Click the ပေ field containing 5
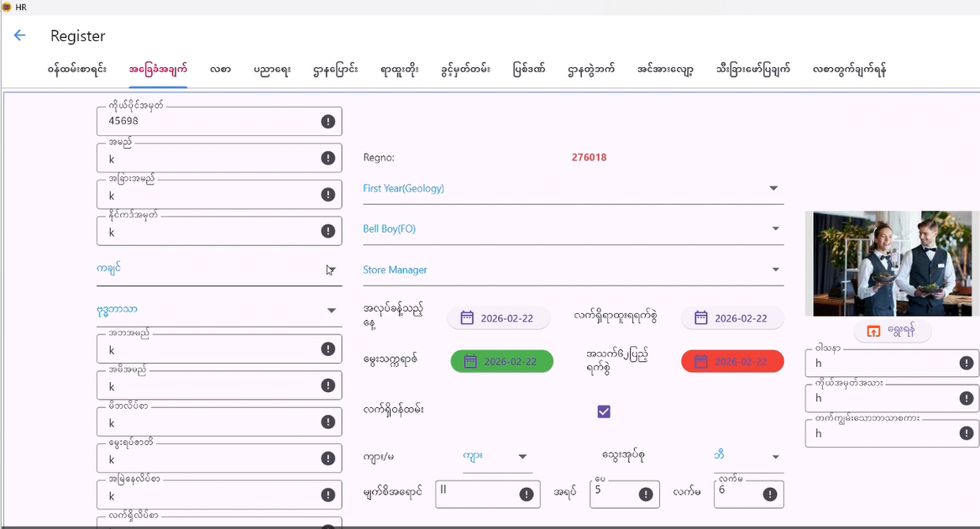 coord(625,495)
